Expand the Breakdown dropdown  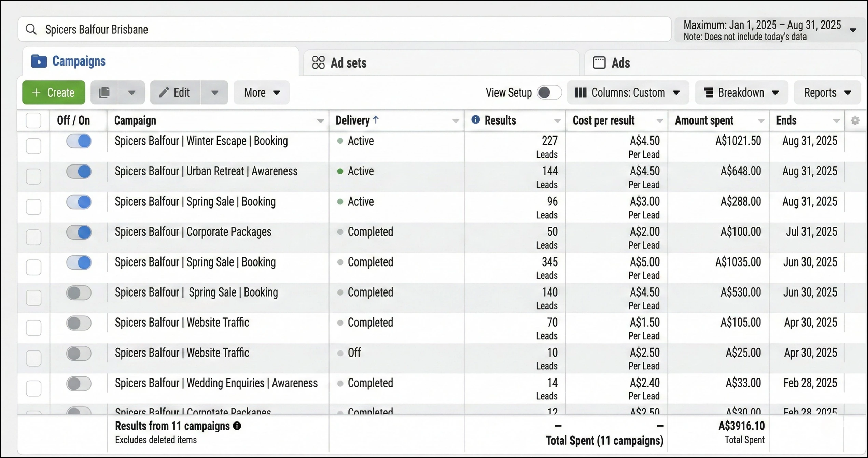(x=741, y=92)
